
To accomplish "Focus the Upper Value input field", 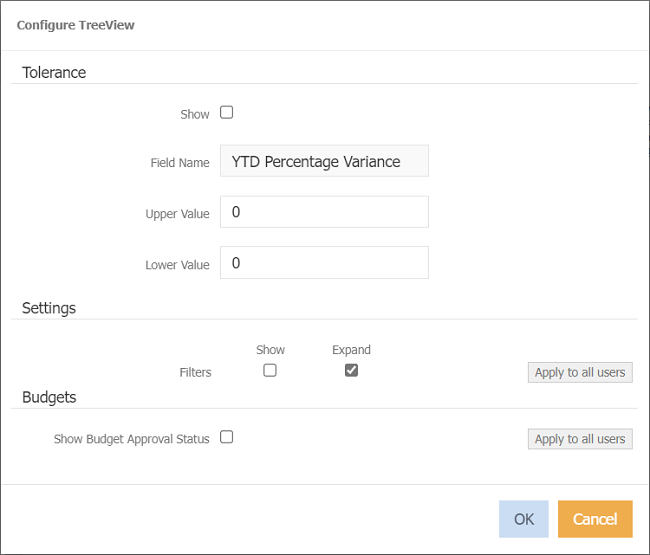I will 324,212.
